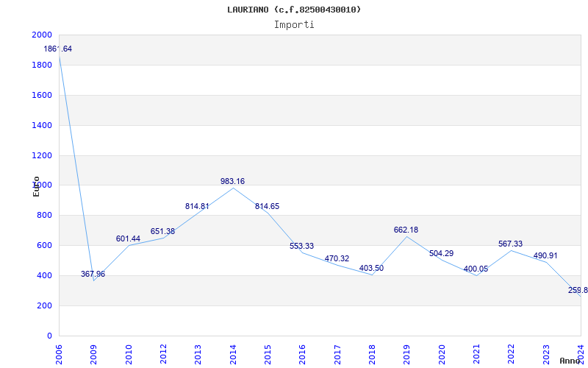Select year 2020 on x-axis
The height and width of the screenshot is (368, 588).
point(442,354)
